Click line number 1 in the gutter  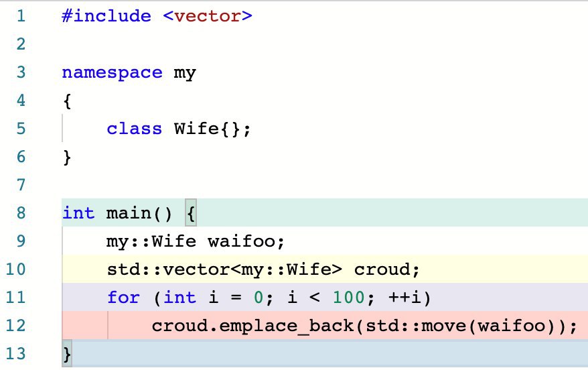click(x=21, y=16)
